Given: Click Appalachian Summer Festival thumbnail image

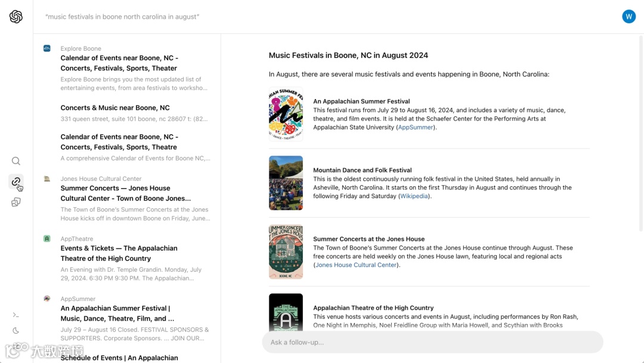Looking at the screenshot, I should click(x=286, y=114).
